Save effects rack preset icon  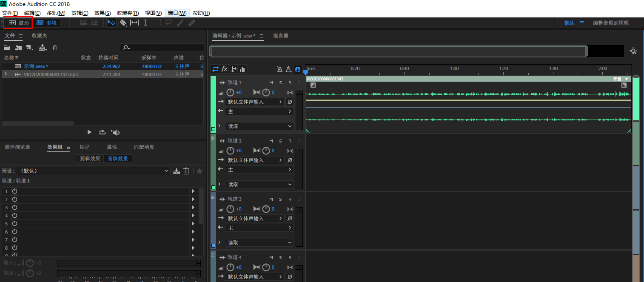(x=177, y=171)
